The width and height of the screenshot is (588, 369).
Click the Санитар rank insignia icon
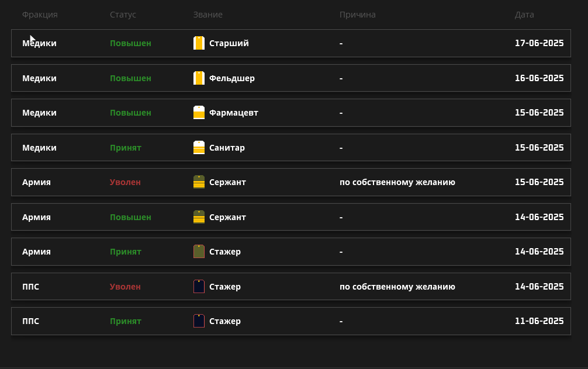click(x=199, y=148)
